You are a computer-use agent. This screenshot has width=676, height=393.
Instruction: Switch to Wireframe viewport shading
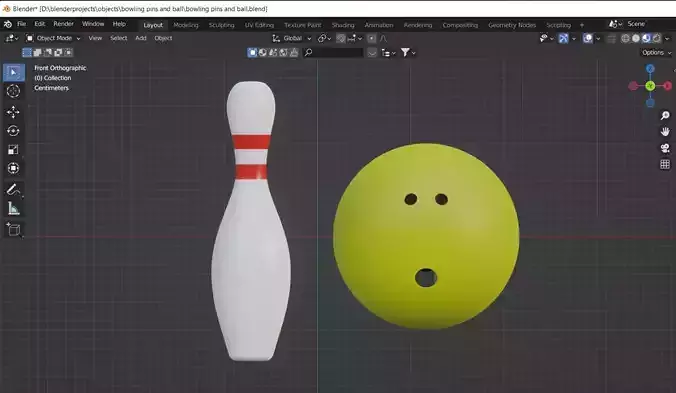point(625,38)
